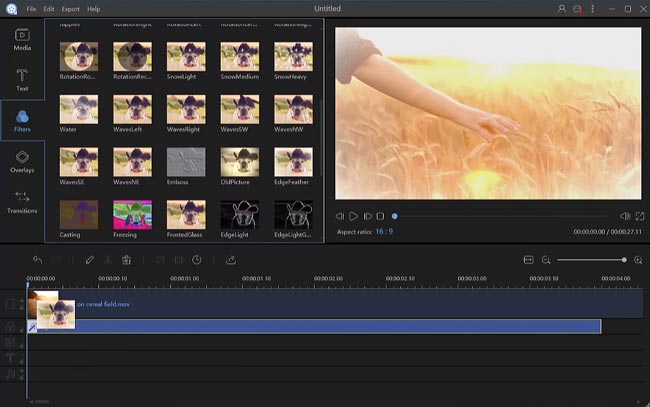Select the SnowMedium filter thumbnail
650x407 pixels.
click(x=240, y=56)
